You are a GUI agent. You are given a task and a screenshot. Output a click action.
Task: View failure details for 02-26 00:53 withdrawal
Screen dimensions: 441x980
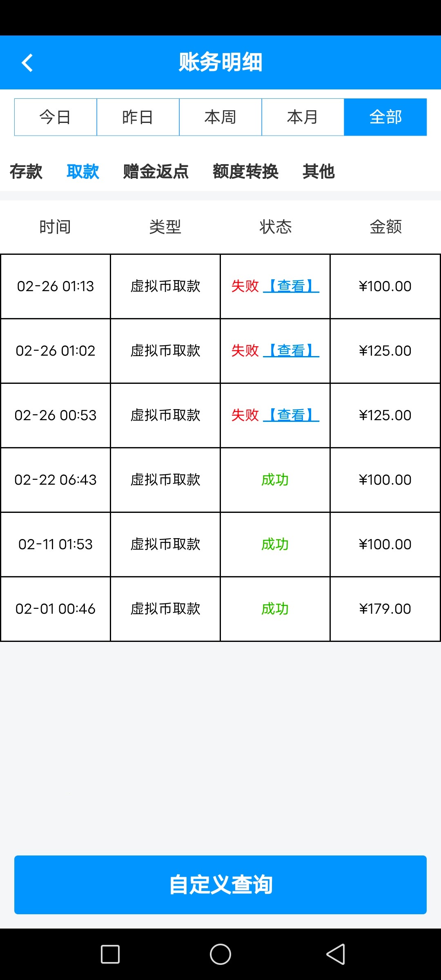pyautogui.click(x=291, y=415)
